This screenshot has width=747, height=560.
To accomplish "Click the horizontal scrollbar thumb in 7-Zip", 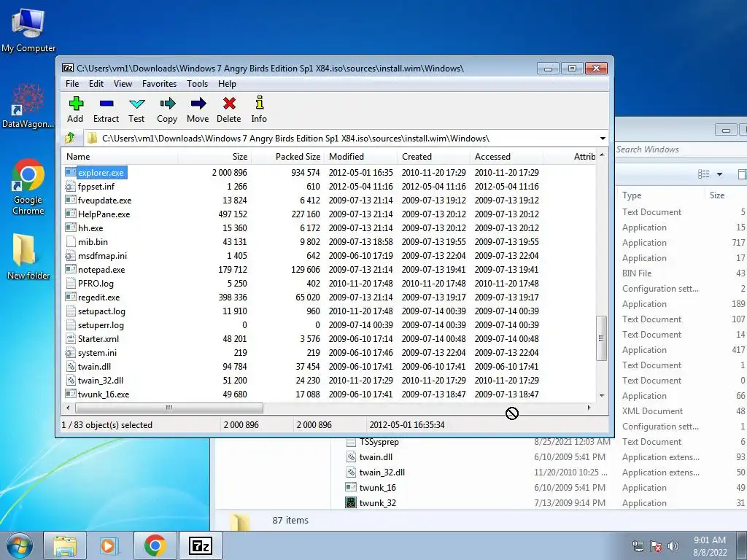I will click(x=169, y=408).
